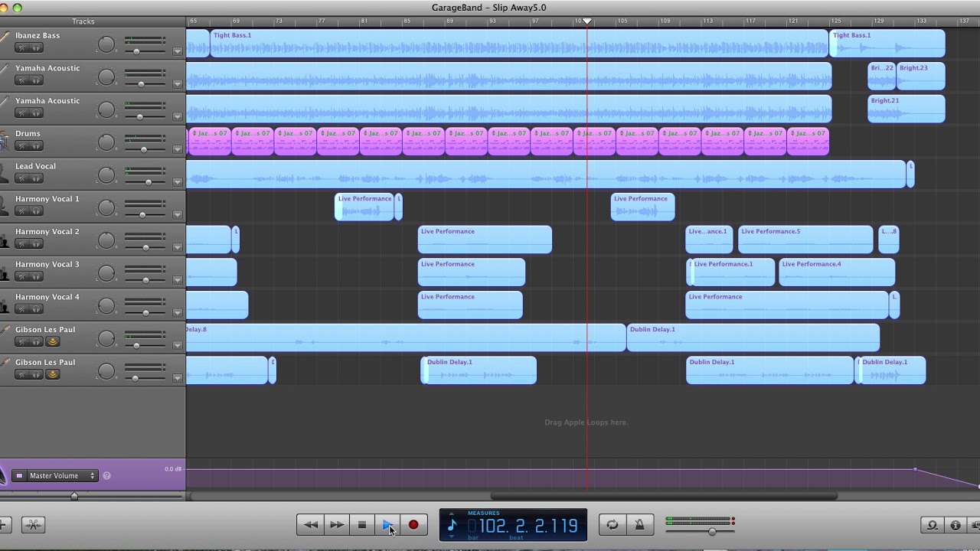
Task: Mute the Harmony Vocal 2 track
Action: 21,244
